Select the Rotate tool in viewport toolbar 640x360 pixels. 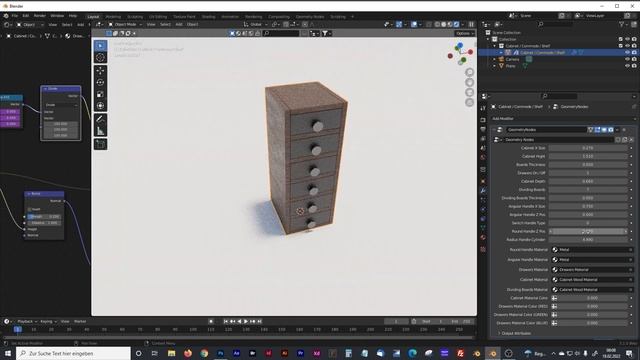point(100,82)
